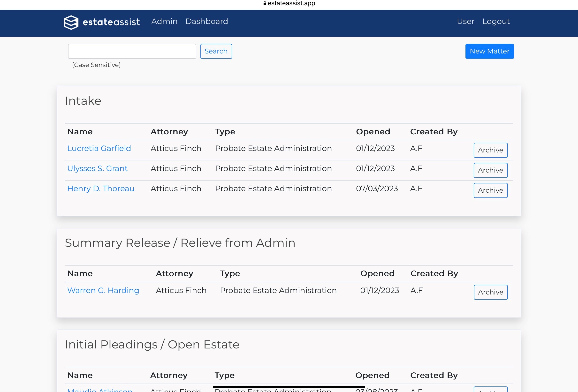Archive the Warren G. Harding matter
The height and width of the screenshot is (392, 578).
pos(490,292)
